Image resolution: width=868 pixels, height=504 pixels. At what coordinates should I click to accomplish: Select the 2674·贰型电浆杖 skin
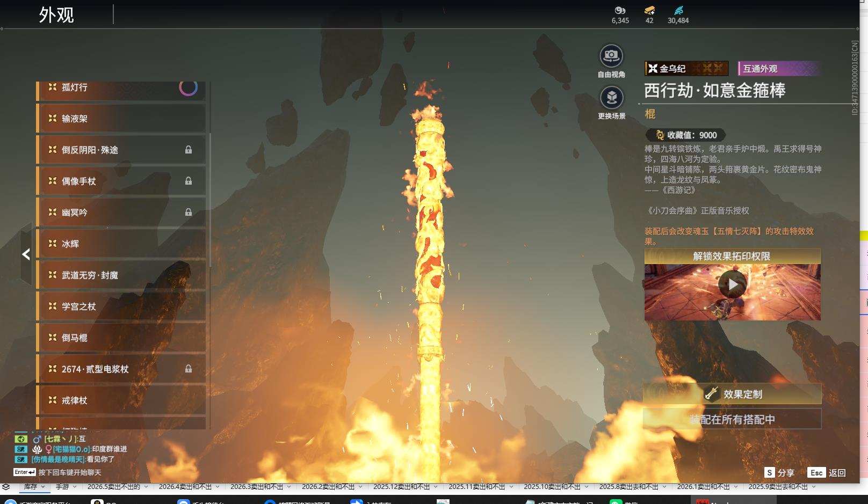click(121, 369)
